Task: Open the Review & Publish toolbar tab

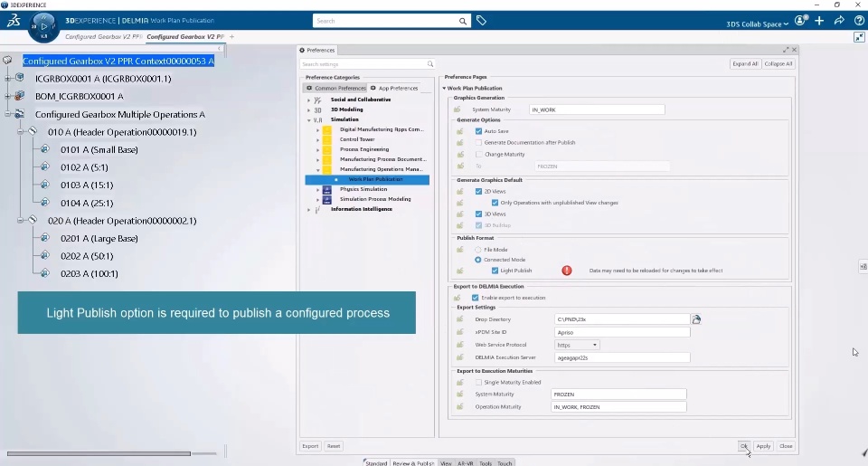Action: pos(413,462)
